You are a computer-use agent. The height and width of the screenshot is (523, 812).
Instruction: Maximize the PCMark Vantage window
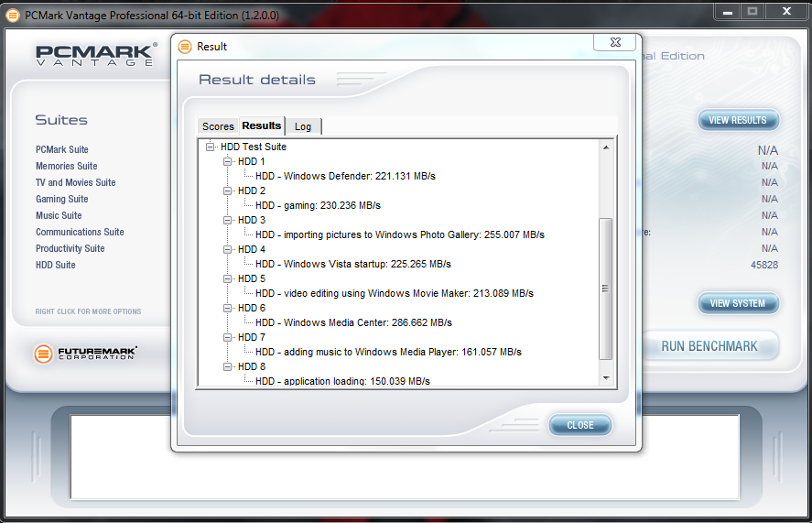click(x=752, y=11)
